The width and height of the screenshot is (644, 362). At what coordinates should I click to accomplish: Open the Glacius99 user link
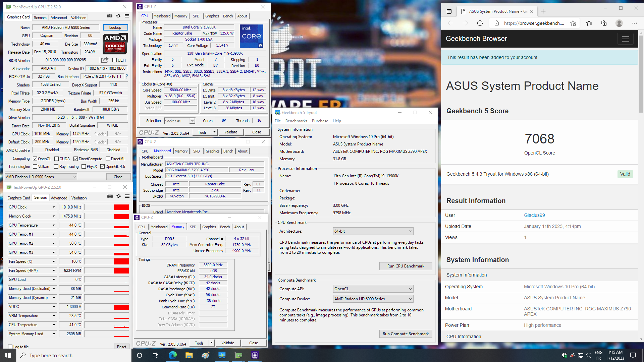pos(534,215)
